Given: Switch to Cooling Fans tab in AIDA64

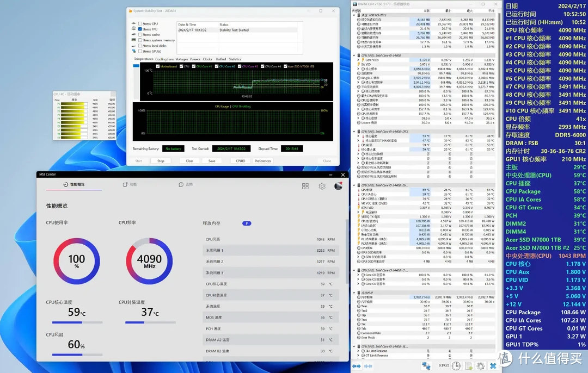Looking at the screenshot, I should [x=164, y=59].
